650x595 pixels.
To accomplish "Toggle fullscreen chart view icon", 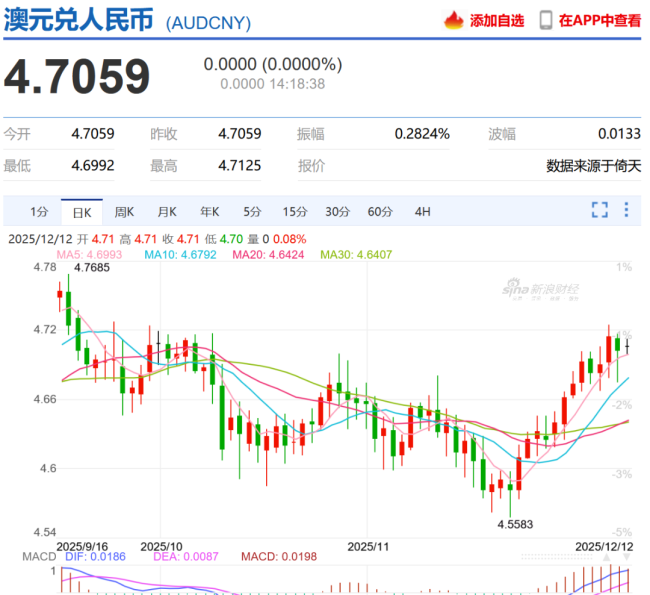I will click(x=600, y=210).
